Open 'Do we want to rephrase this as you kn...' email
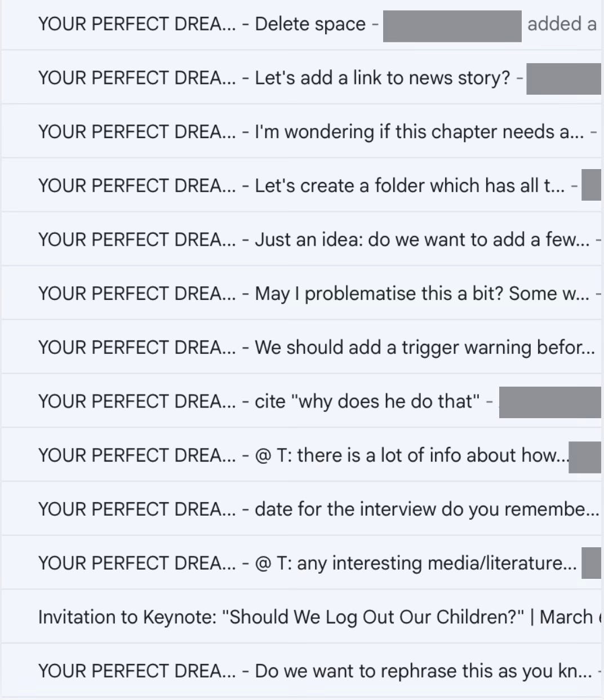This screenshot has width=604, height=700. (302, 671)
